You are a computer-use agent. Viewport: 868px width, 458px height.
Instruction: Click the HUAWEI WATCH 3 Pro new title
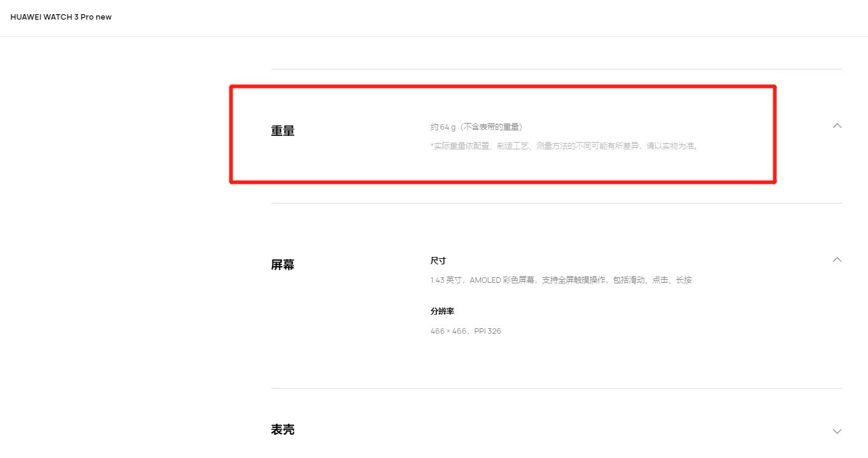(x=61, y=17)
